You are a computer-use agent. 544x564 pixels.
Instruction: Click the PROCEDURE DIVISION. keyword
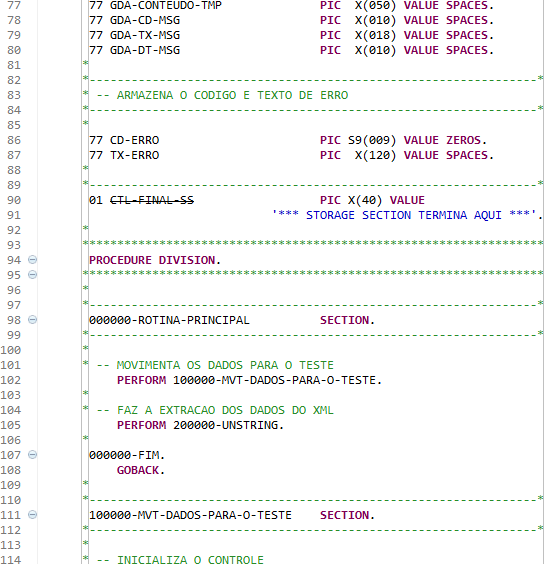click(x=155, y=260)
